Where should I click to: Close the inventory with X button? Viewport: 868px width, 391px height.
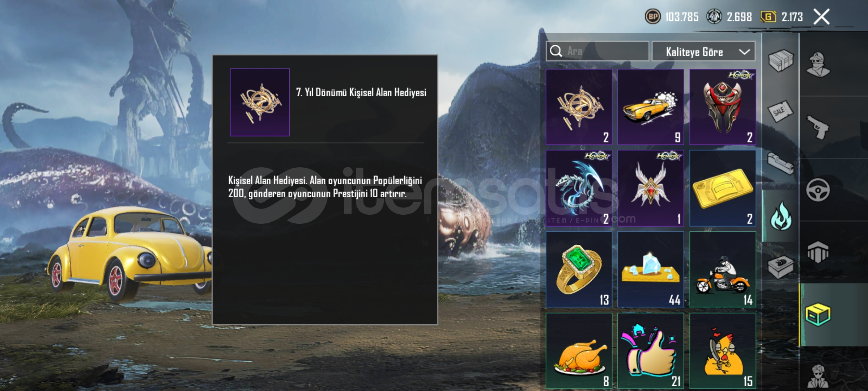tap(821, 17)
